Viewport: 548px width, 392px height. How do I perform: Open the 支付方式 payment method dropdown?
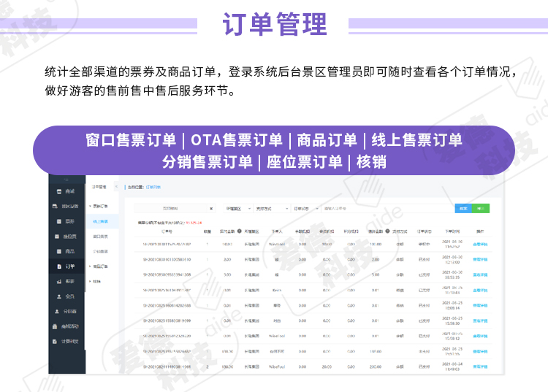(x=273, y=208)
